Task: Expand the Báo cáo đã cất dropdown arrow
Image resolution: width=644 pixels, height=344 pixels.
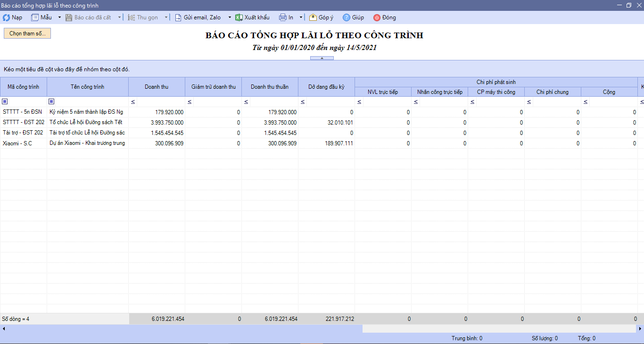Action: 119,17
